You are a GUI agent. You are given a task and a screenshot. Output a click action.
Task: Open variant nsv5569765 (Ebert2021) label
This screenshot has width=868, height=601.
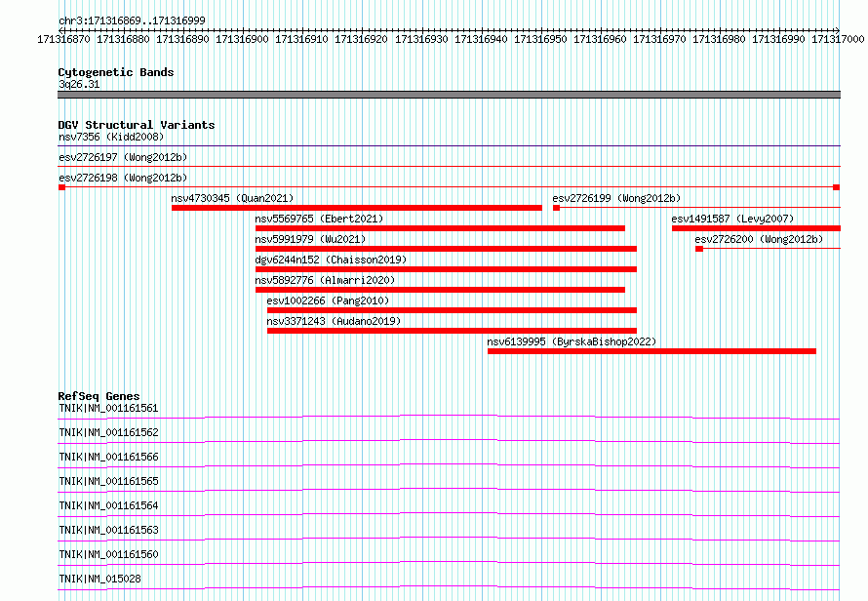(320, 219)
